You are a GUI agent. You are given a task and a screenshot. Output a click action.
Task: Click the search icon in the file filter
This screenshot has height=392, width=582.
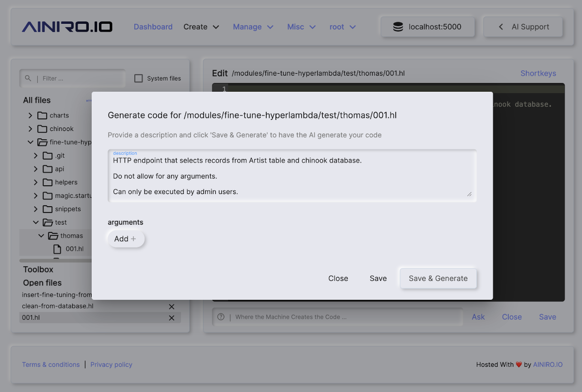click(28, 78)
